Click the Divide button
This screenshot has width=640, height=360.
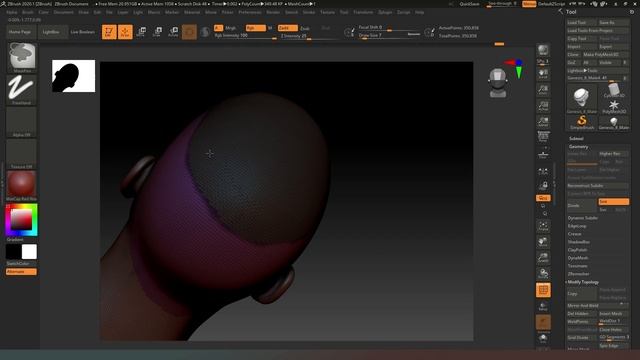pos(582,205)
